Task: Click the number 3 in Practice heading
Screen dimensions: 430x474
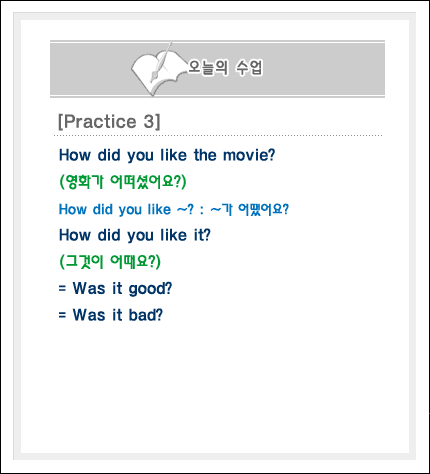Action: coord(149,121)
